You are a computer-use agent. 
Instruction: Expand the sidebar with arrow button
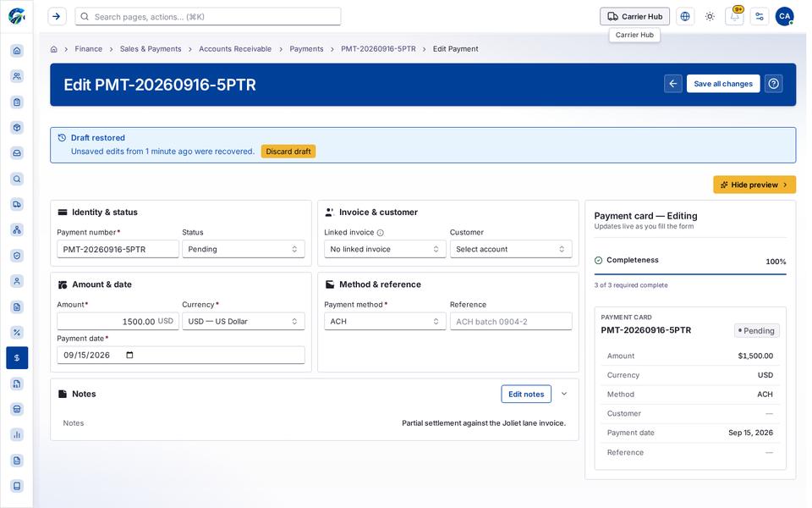[57, 17]
